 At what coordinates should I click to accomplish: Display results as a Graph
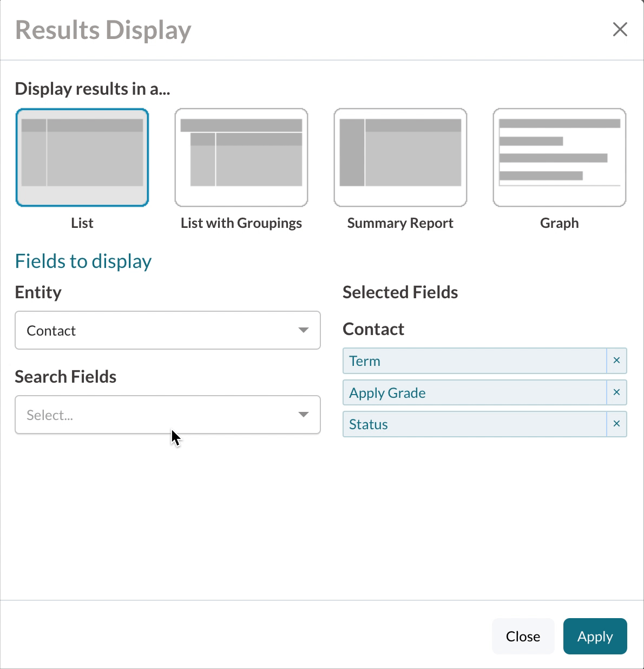(559, 157)
